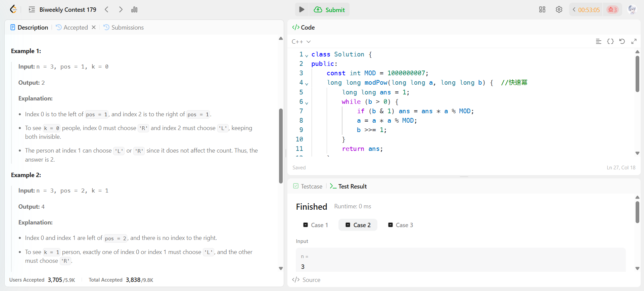Switch to the Testcase tab
The image size is (644, 291).
[308, 186]
